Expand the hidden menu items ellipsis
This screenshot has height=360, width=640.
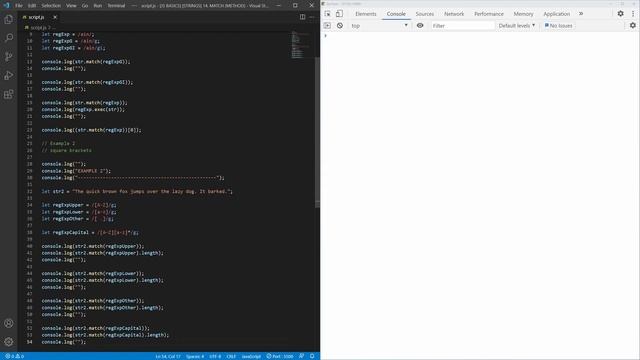[134, 6]
